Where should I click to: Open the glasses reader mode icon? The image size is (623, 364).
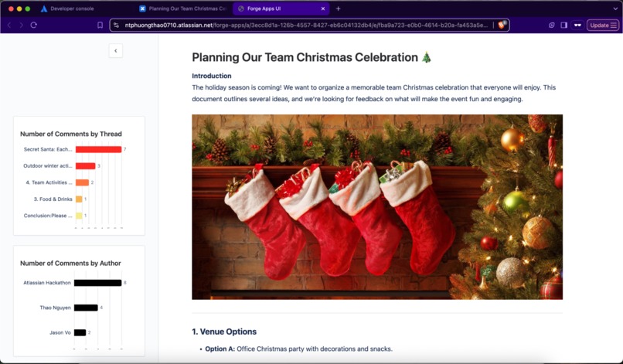[577, 25]
